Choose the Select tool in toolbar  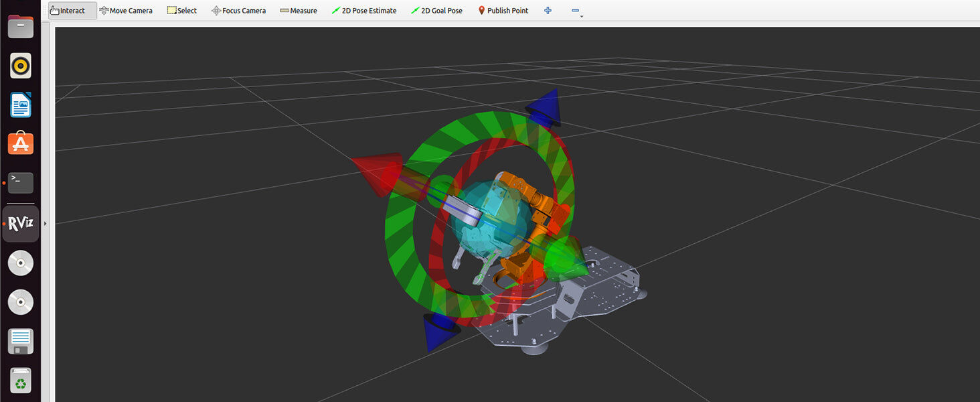(x=182, y=11)
